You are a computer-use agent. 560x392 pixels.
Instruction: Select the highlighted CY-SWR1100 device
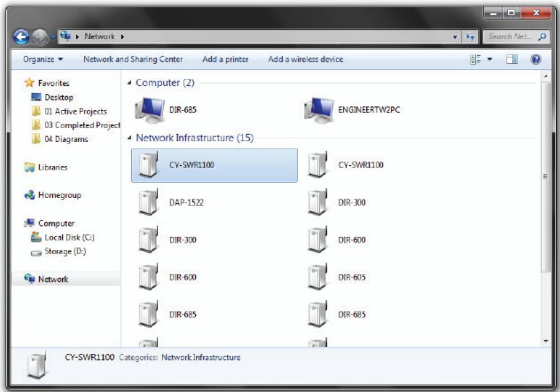pos(214,165)
